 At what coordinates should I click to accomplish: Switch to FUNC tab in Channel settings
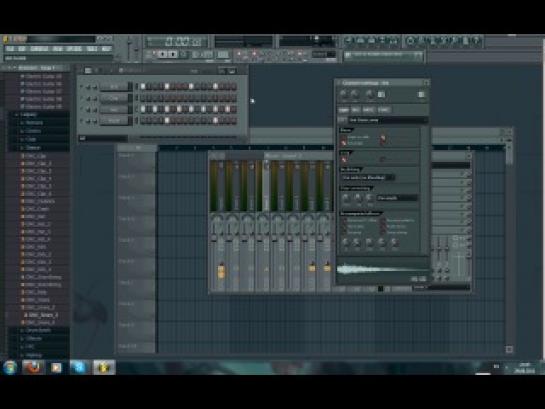[383, 110]
